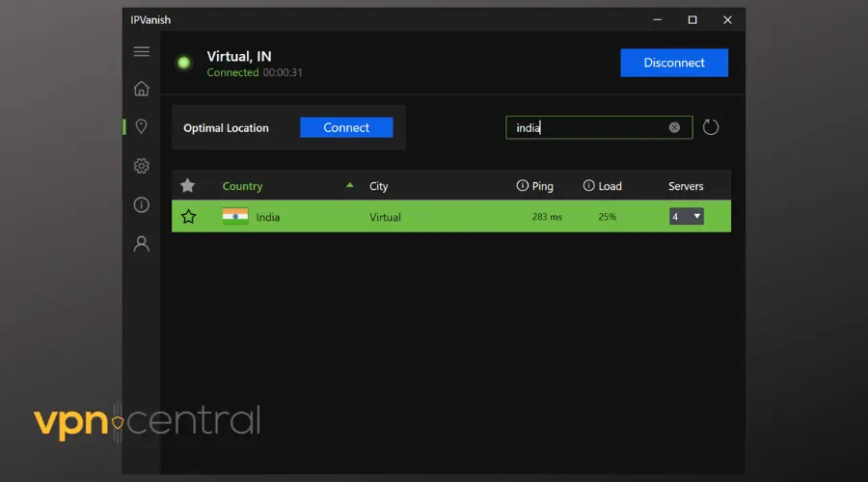Favorite the India server row

tap(188, 216)
